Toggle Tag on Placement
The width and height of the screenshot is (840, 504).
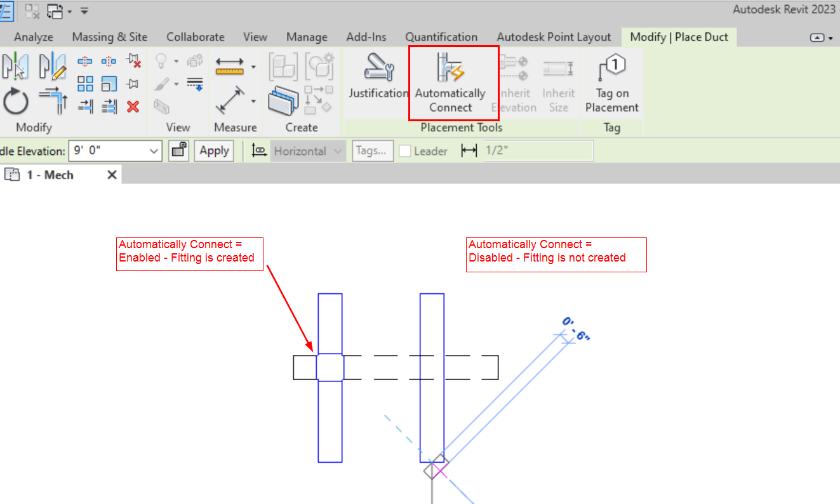tap(612, 83)
